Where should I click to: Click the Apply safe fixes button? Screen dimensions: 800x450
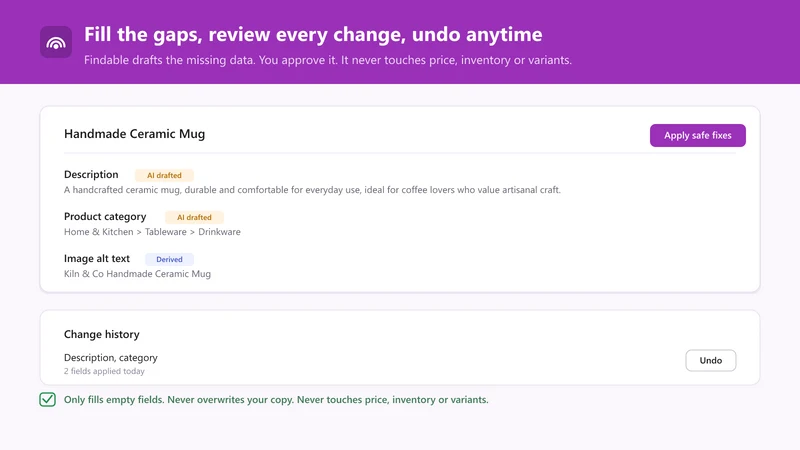(697, 135)
